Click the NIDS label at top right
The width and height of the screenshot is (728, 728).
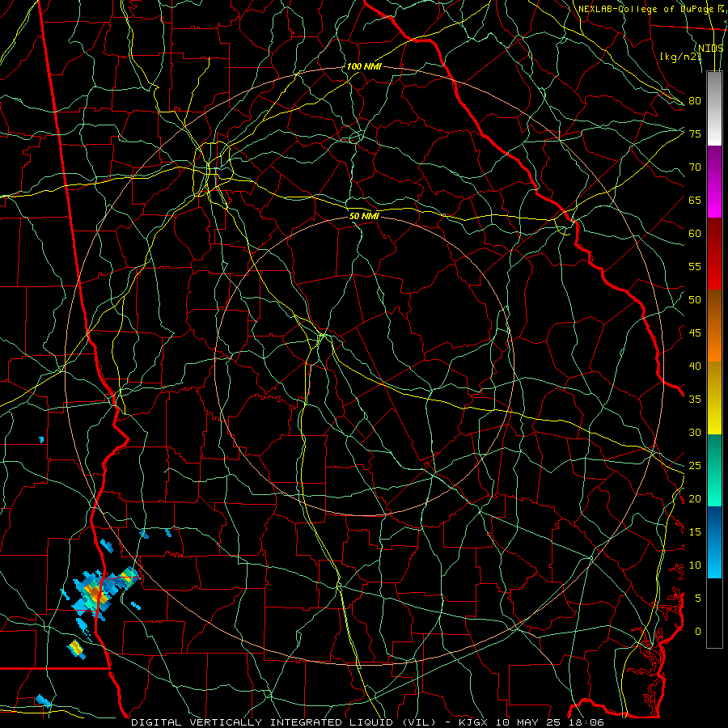pyautogui.click(x=711, y=48)
